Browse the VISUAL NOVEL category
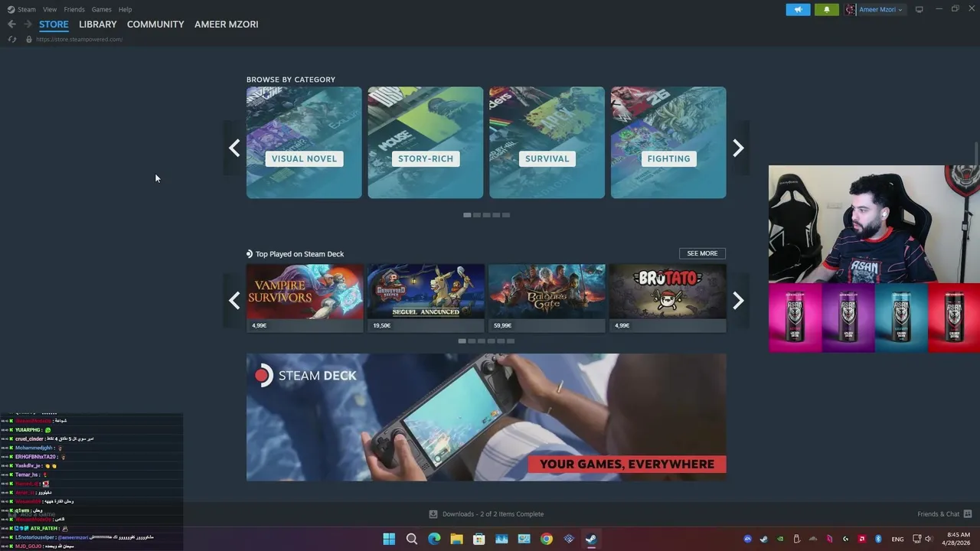 click(x=304, y=142)
